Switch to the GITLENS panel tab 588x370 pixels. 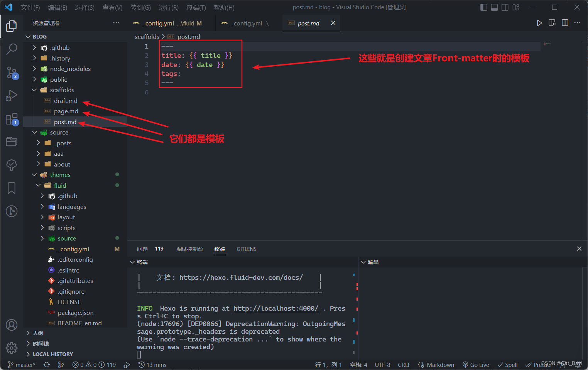pos(247,249)
